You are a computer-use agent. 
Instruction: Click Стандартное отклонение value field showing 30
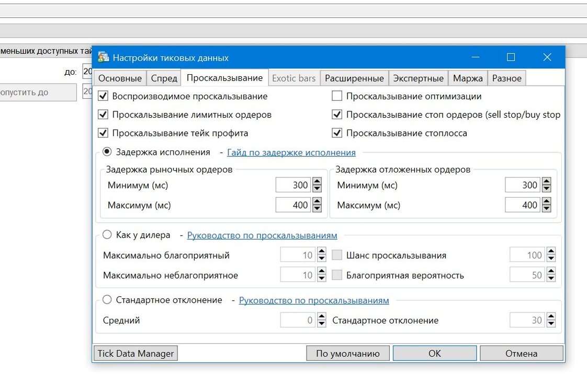click(527, 320)
